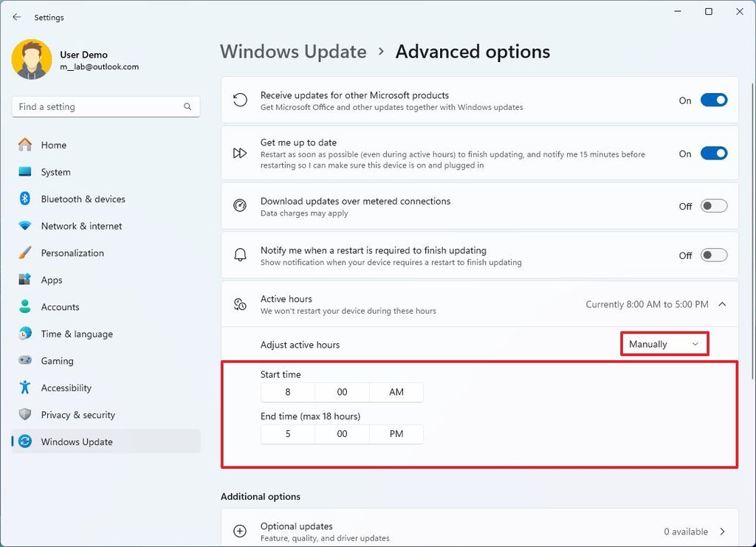756x547 pixels.
Task: Click the Active hours clock icon
Action: tap(240, 304)
